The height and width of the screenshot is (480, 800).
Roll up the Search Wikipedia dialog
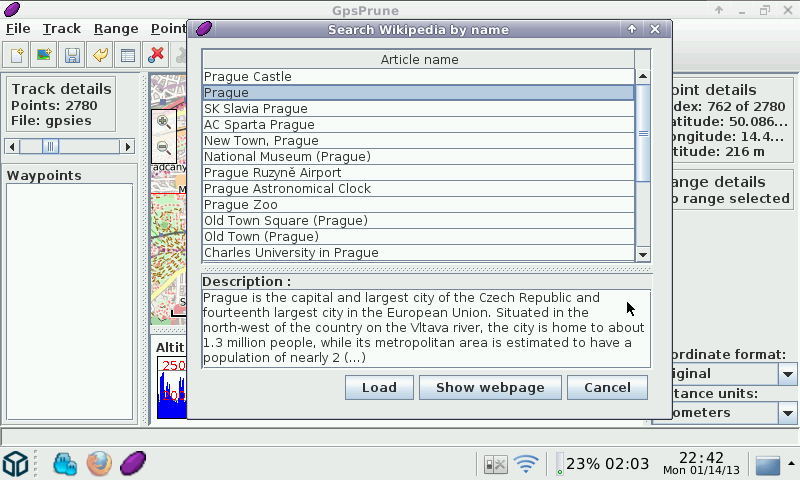632,29
